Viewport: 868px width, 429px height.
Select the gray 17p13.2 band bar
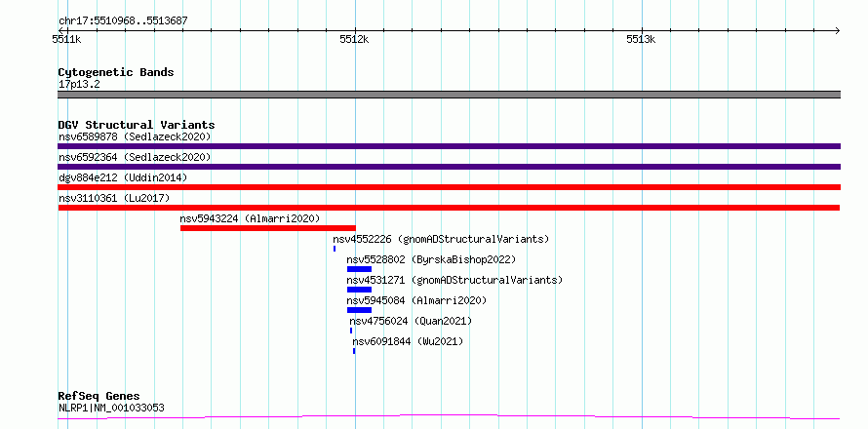449,95
